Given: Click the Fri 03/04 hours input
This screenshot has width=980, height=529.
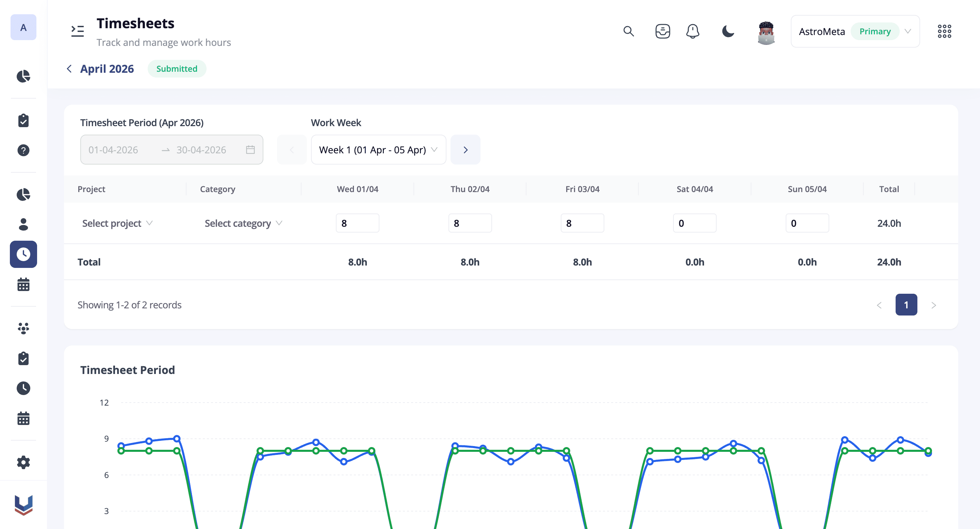Looking at the screenshot, I should [583, 223].
